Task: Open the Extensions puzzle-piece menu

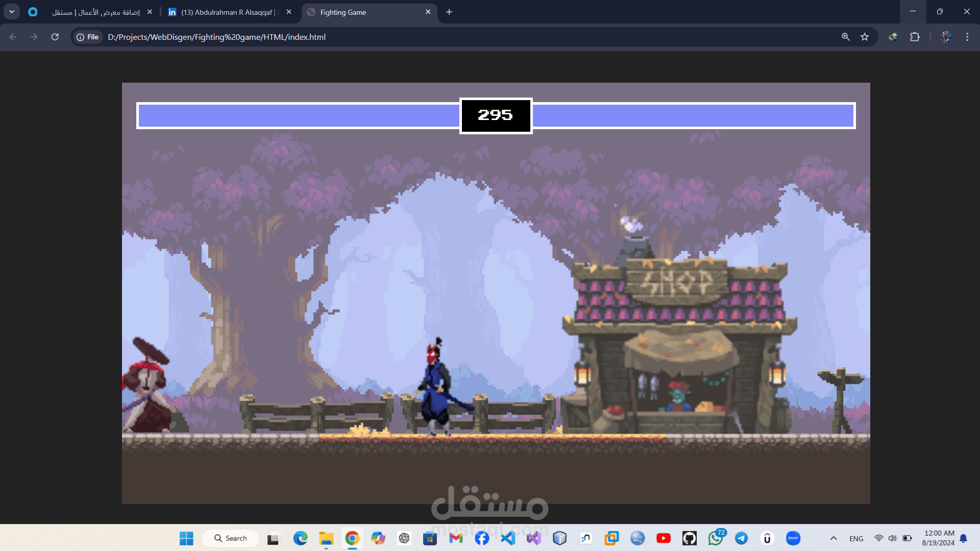Action: click(915, 37)
